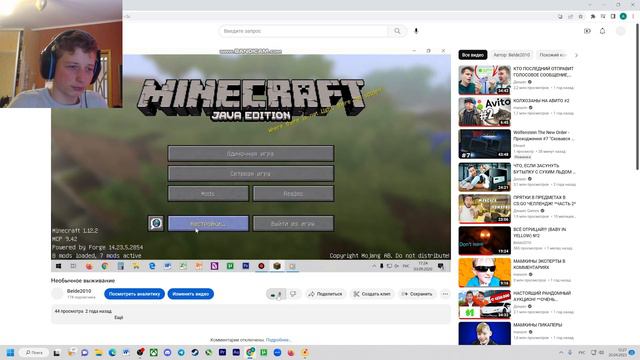Dislike the video with thumbs-down
Screen dimensions: 640x360
click(x=293, y=294)
